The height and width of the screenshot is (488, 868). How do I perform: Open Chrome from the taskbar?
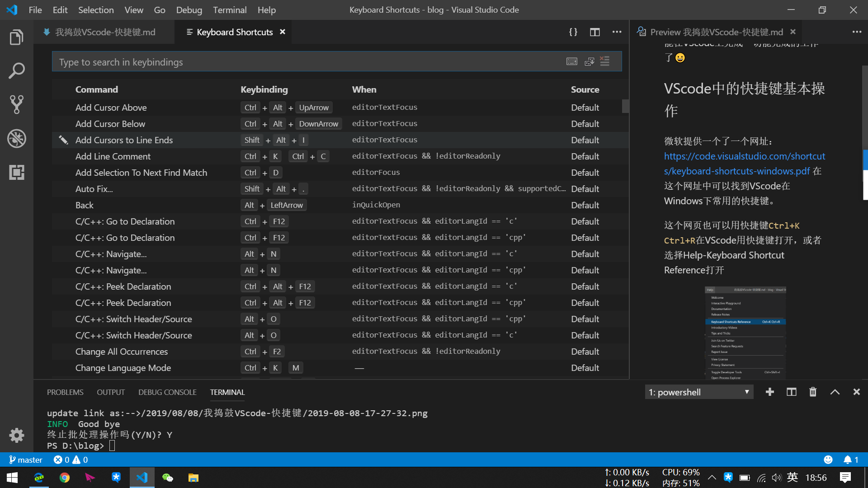(65, 478)
